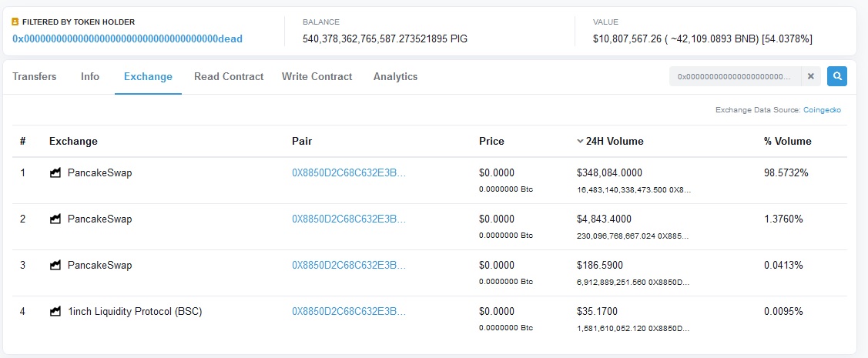Open the pair link in row 3
This screenshot has height=358, width=868.
point(349,265)
